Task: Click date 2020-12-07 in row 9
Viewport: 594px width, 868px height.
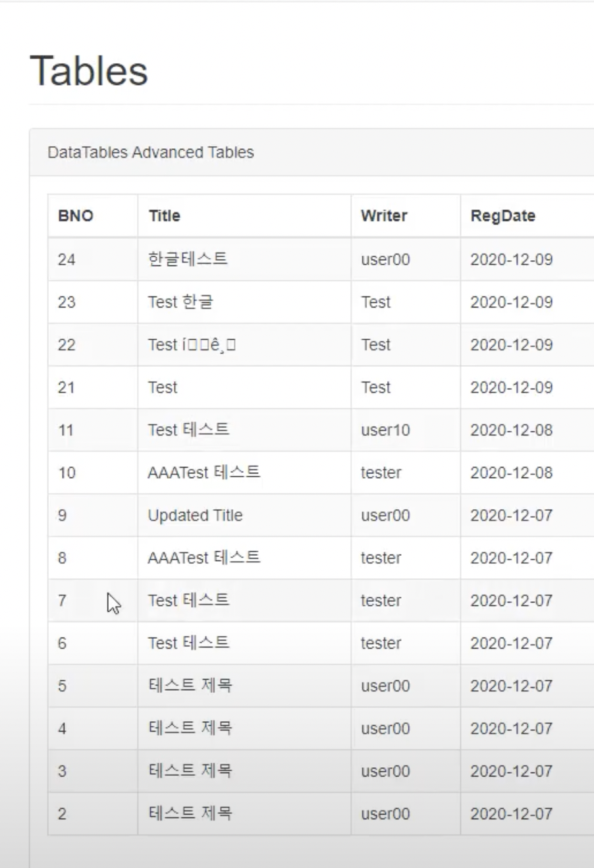Action: tap(511, 516)
